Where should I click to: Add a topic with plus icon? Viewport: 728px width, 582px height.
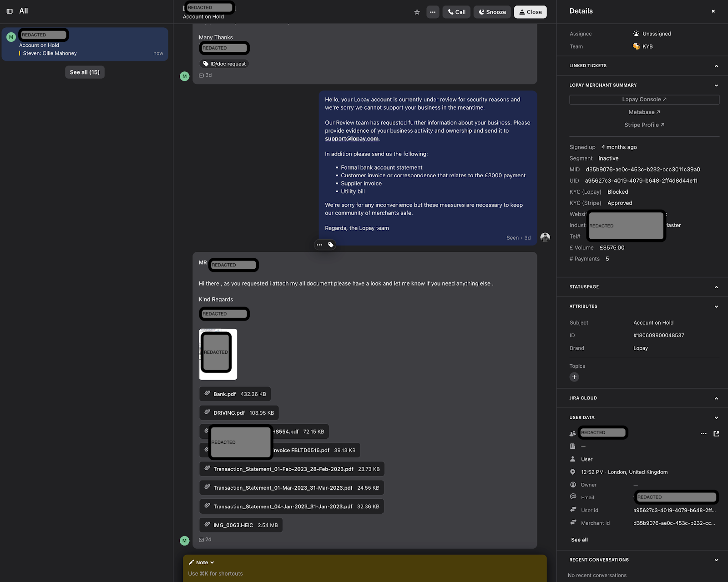[574, 377]
